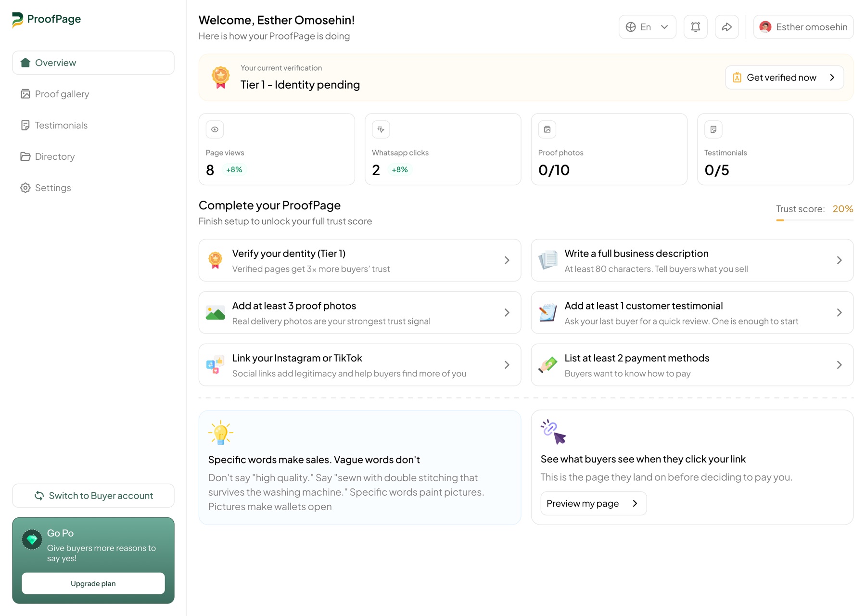Click Page views count 8
The height and width of the screenshot is (616, 866).
210,170
